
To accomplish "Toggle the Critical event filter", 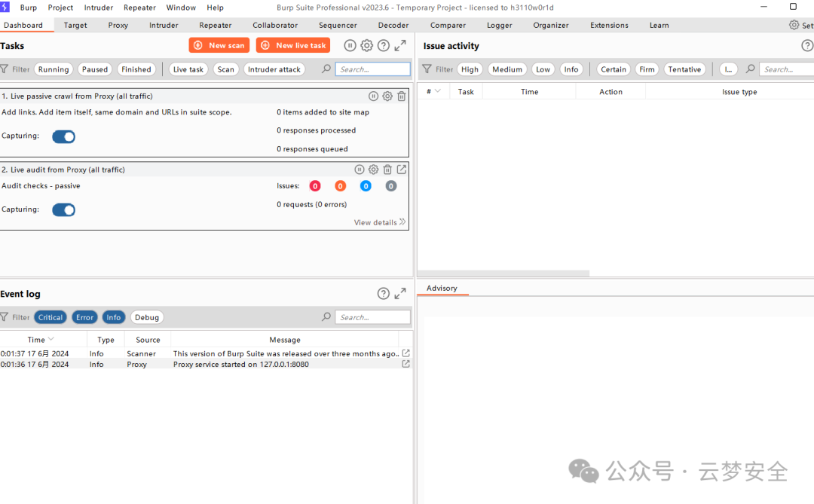I will (50, 317).
